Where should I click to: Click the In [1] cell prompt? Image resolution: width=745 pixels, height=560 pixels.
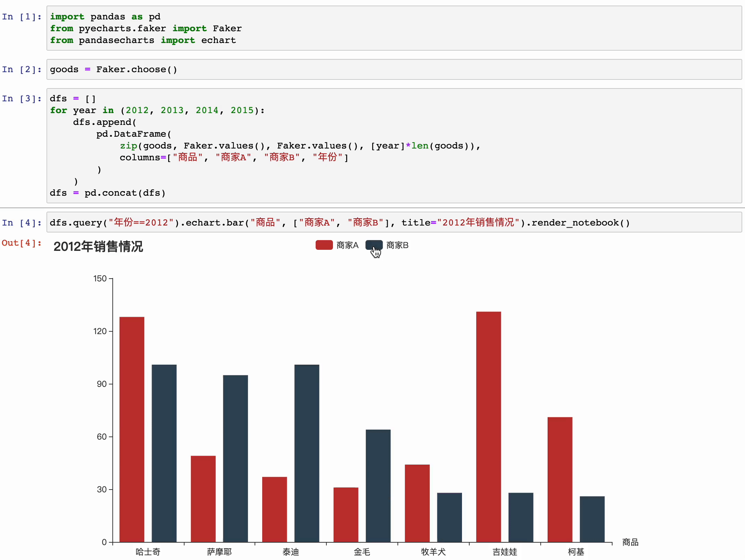point(21,17)
